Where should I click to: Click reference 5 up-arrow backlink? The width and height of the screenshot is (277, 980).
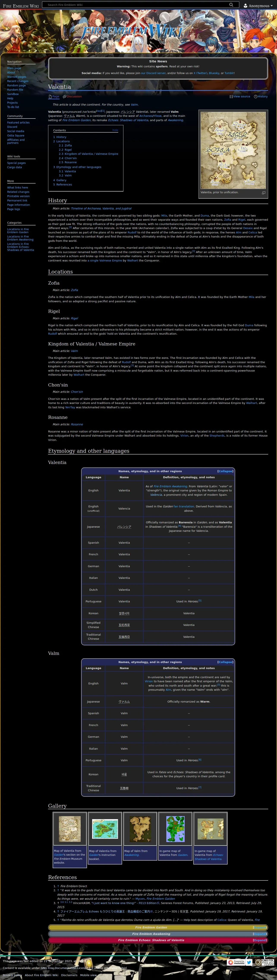pyautogui.click(x=58, y=920)
